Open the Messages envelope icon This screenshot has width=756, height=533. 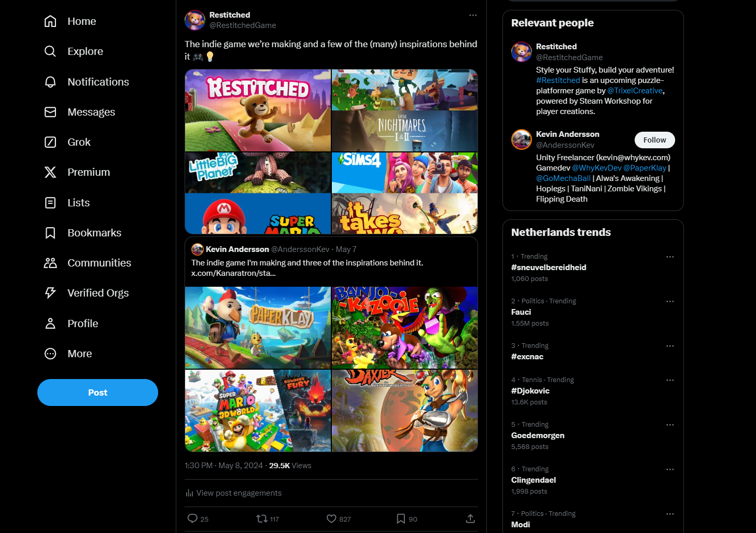[50, 112]
